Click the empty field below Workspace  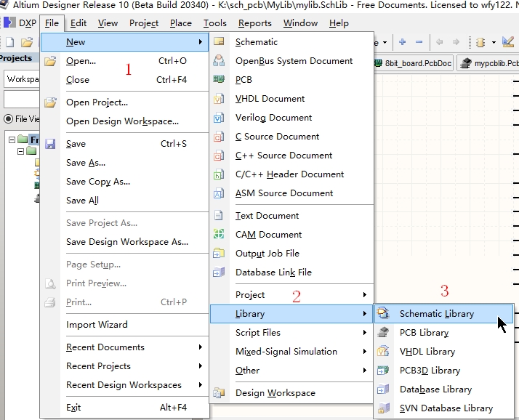click(x=22, y=99)
